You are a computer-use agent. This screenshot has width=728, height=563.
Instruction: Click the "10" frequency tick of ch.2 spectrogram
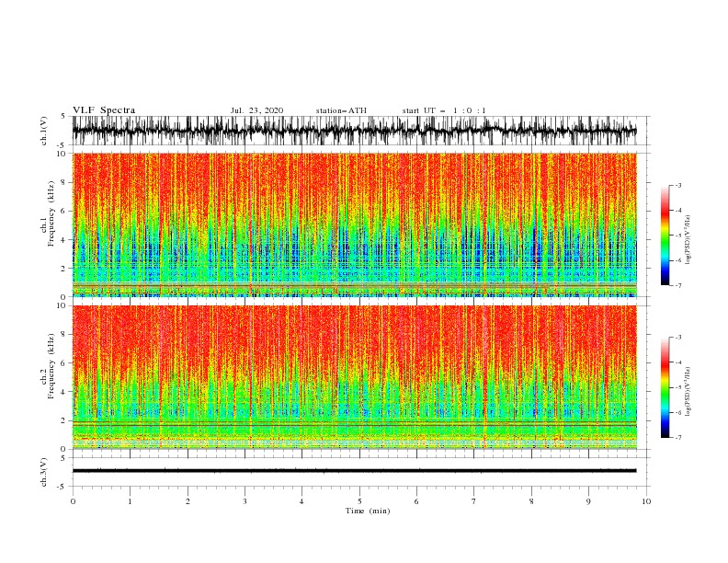point(63,305)
